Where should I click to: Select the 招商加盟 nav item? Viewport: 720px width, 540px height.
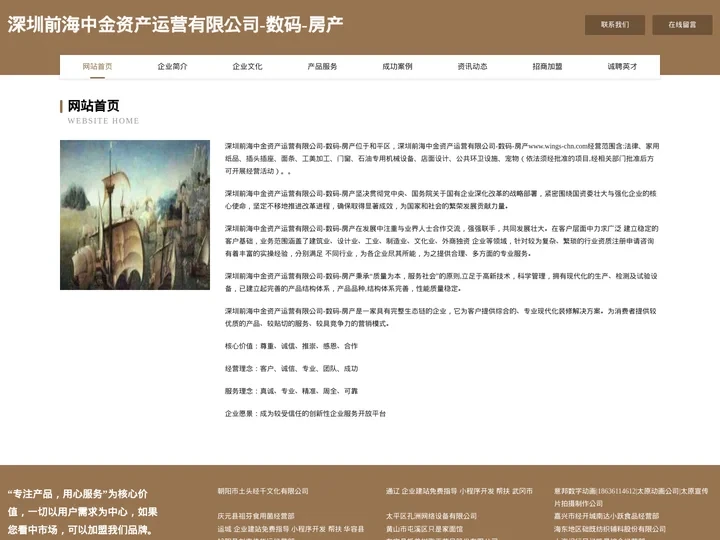pos(547,67)
